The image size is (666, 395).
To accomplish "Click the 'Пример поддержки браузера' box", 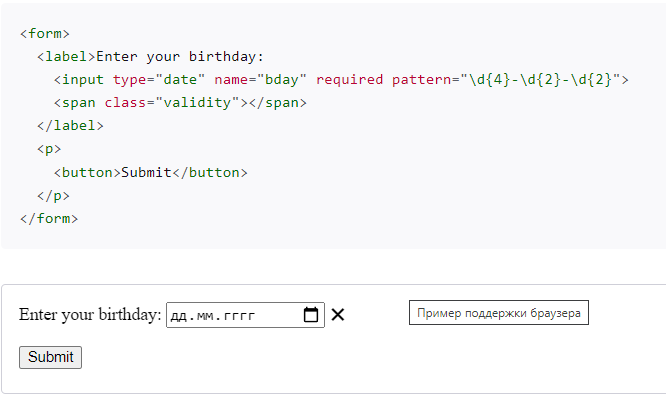I will click(x=499, y=313).
